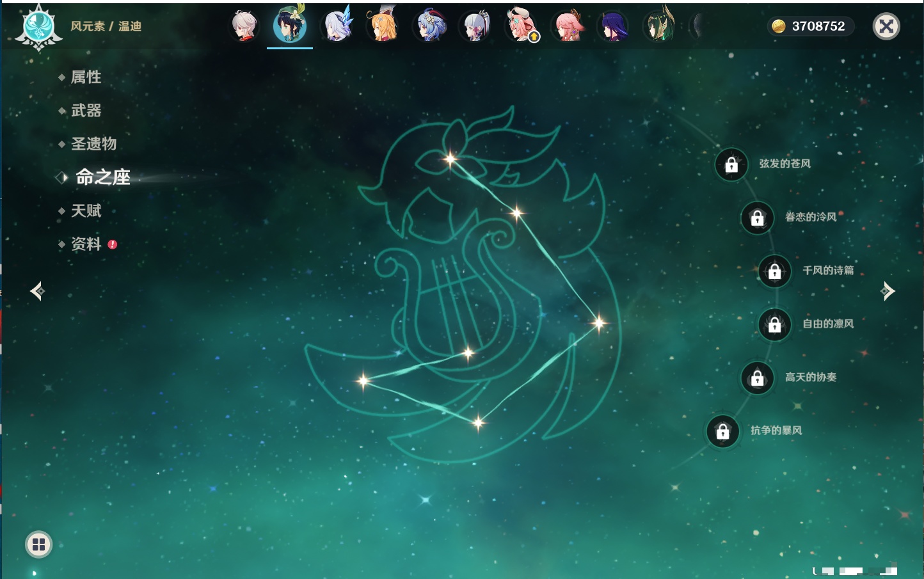Switch to the pink-haired avatar with gold ears
The image size is (924, 579).
[x=568, y=26]
